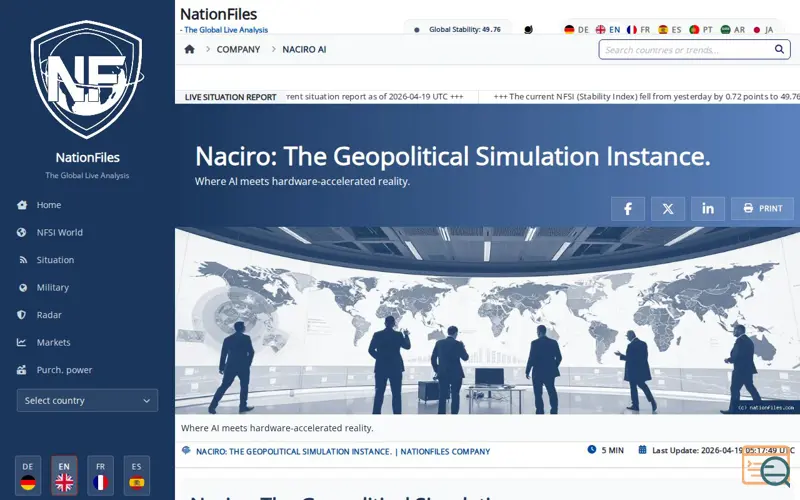800x500 pixels.
Task: Open Home in the sidebar
Action: coord(48,205)
